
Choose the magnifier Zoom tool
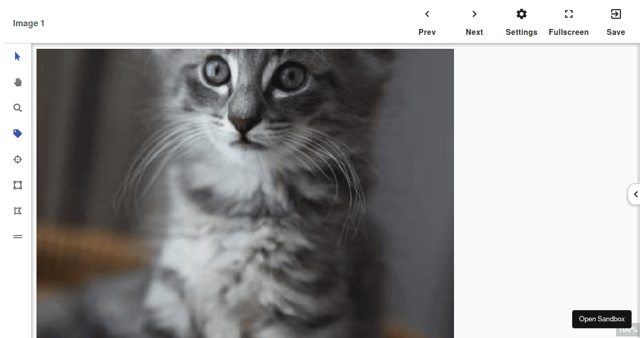pyautogui.click(x=18, y=108)
